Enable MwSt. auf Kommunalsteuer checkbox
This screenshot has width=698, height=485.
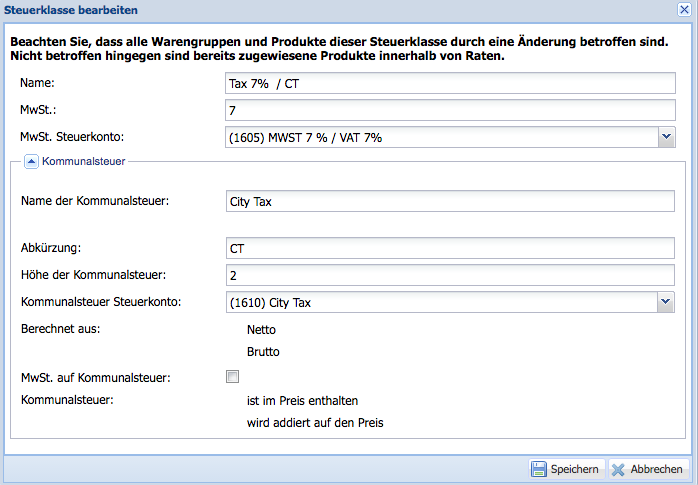[x=233, y=377]
